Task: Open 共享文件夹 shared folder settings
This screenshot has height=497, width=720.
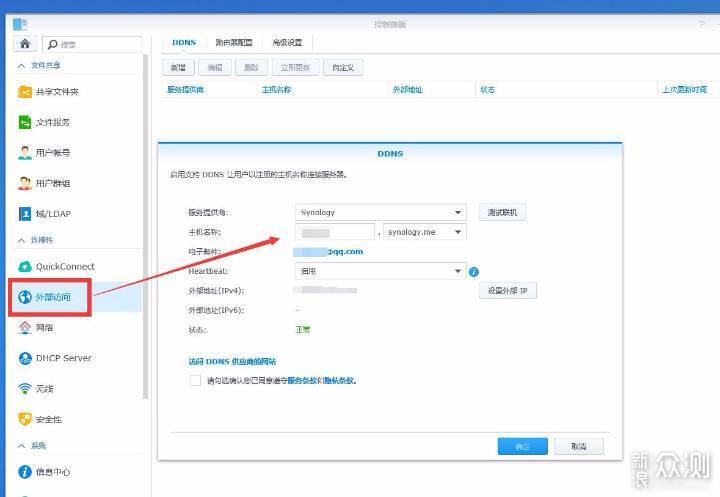Action: point(57,92)
